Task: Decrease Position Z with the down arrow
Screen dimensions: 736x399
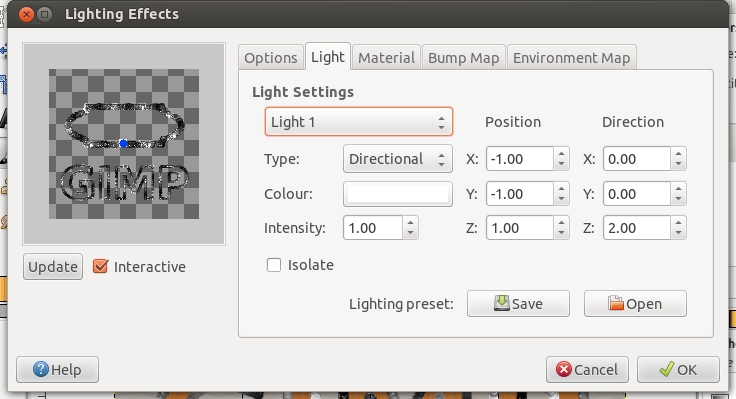Action: [x=561, y=233]
